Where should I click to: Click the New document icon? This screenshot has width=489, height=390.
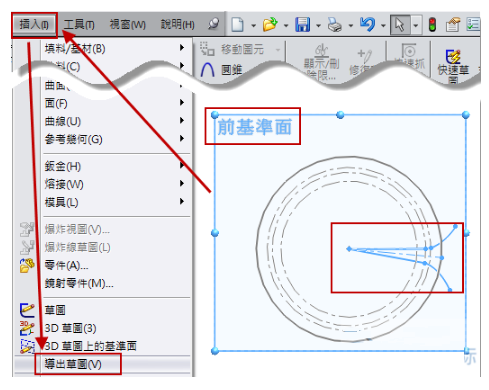[237, 25]
